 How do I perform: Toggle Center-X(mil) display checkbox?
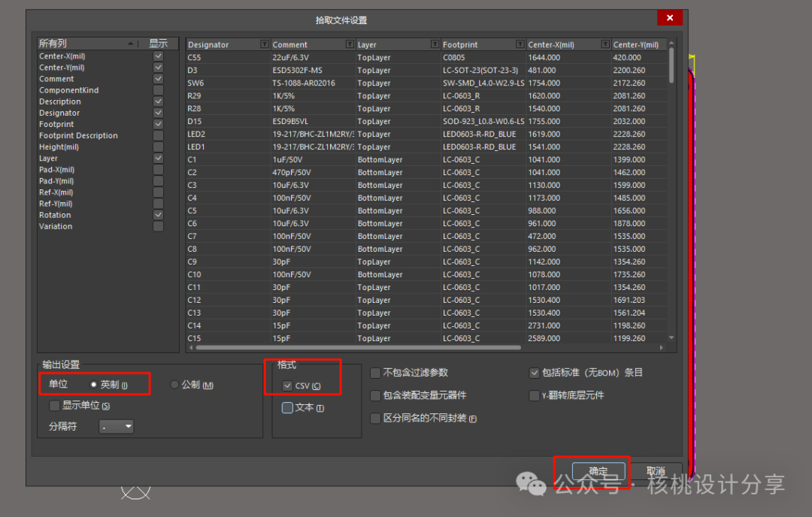tap(159, 56)
